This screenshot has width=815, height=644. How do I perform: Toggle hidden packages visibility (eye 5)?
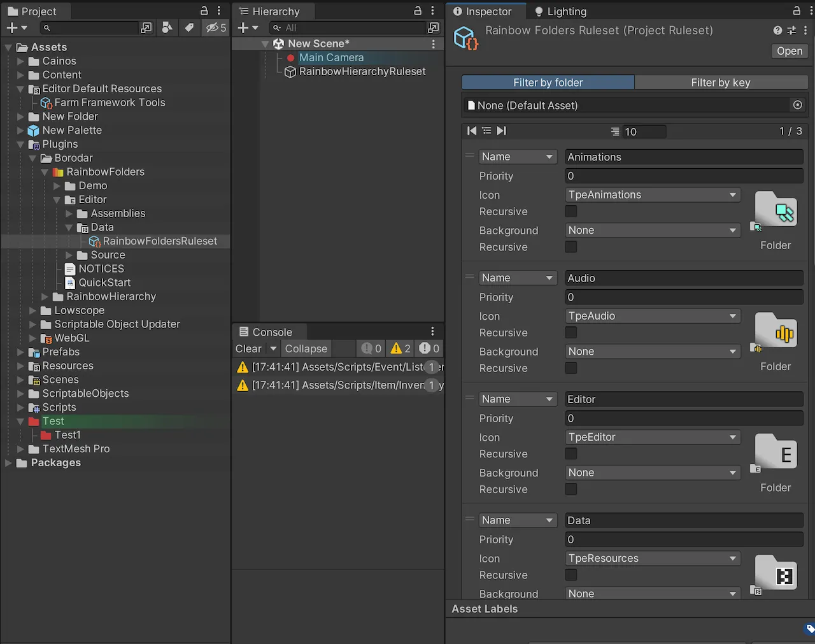[x=216, y=27]
